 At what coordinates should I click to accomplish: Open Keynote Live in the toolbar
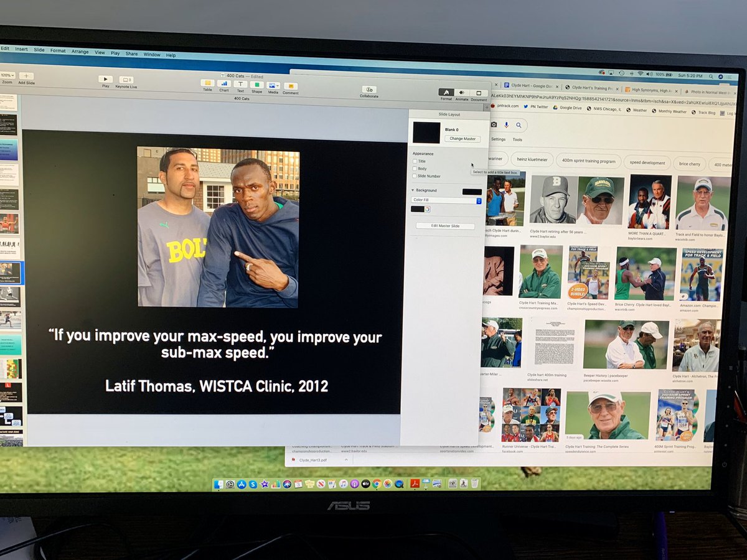(126, 80)
